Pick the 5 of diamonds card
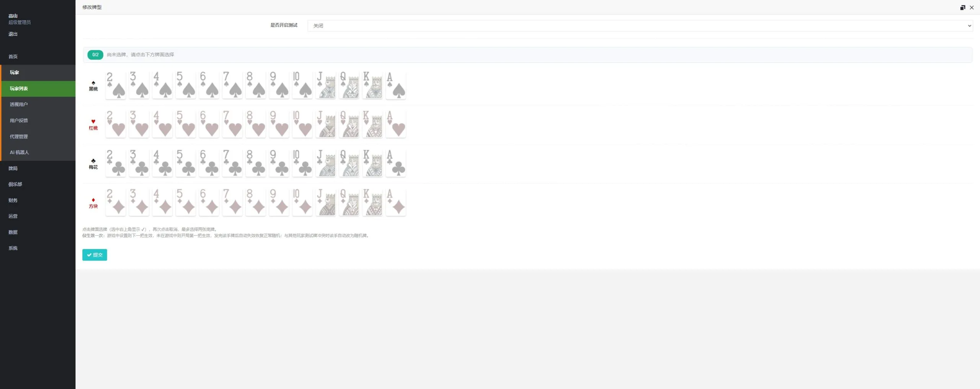Viewport: 980px width, 389px height. [185, 202]
